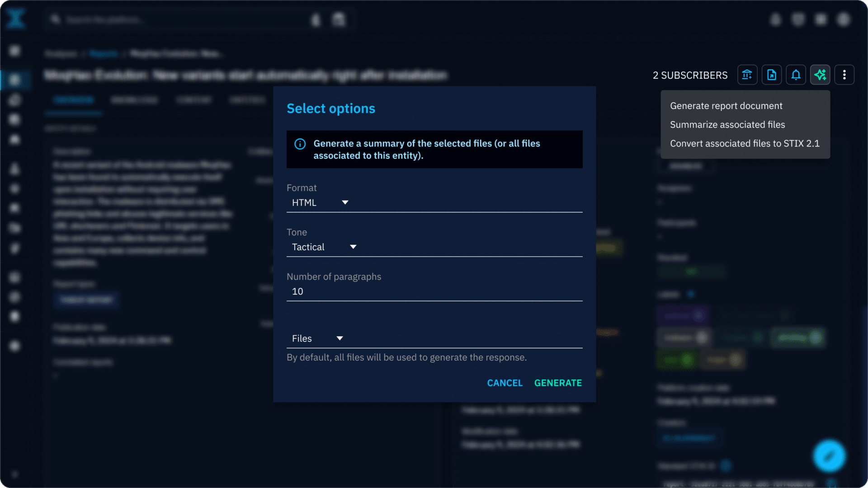
Task: Click the OpenCTI logo in top-left corner
Action: click(16, 19)
